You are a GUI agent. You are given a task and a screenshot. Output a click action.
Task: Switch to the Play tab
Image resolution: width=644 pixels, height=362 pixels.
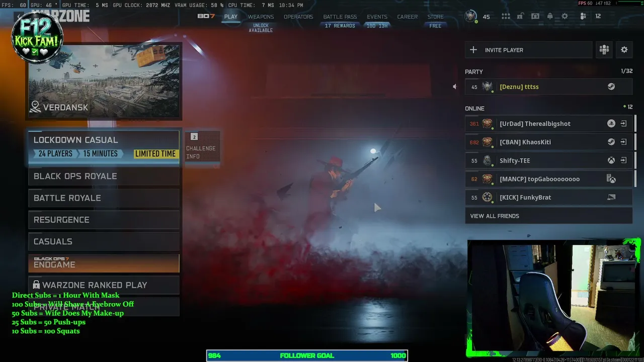click(231, 17)
